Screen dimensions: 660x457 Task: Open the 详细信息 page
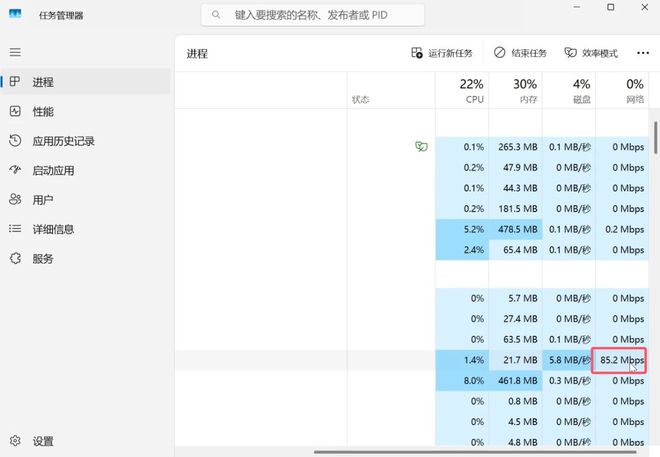pyautogui.click(x=85, y=229)
